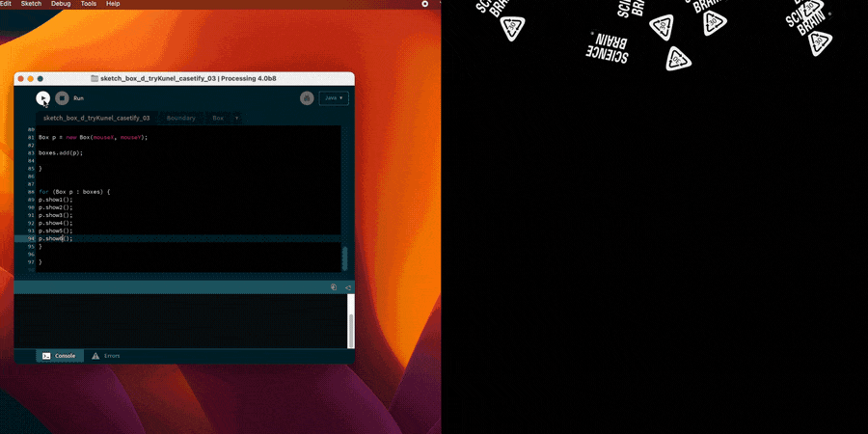Click the editor vertical scrollbar thumb
Image resolution: width=868 pixels, height=434 pixels.
tap(345, 258)
